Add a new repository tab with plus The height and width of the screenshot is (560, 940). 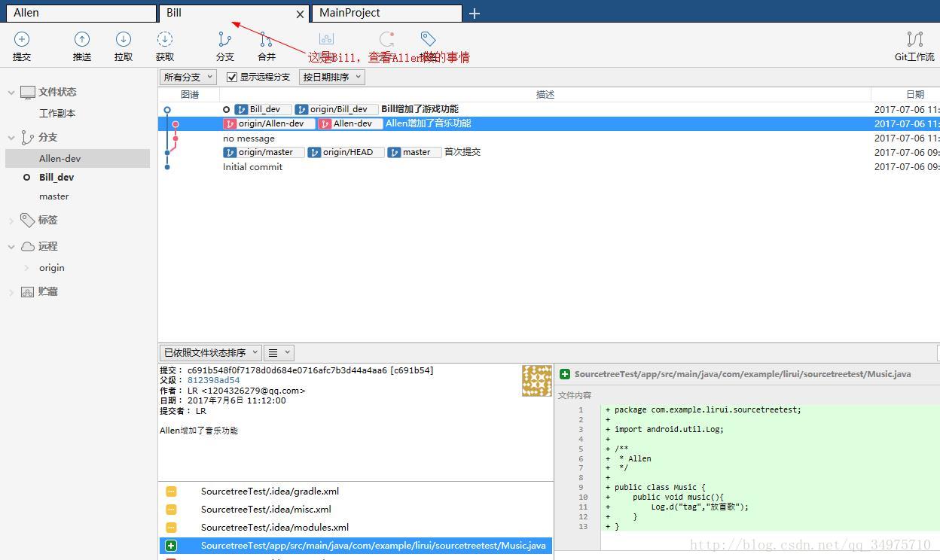coord(475,14)
